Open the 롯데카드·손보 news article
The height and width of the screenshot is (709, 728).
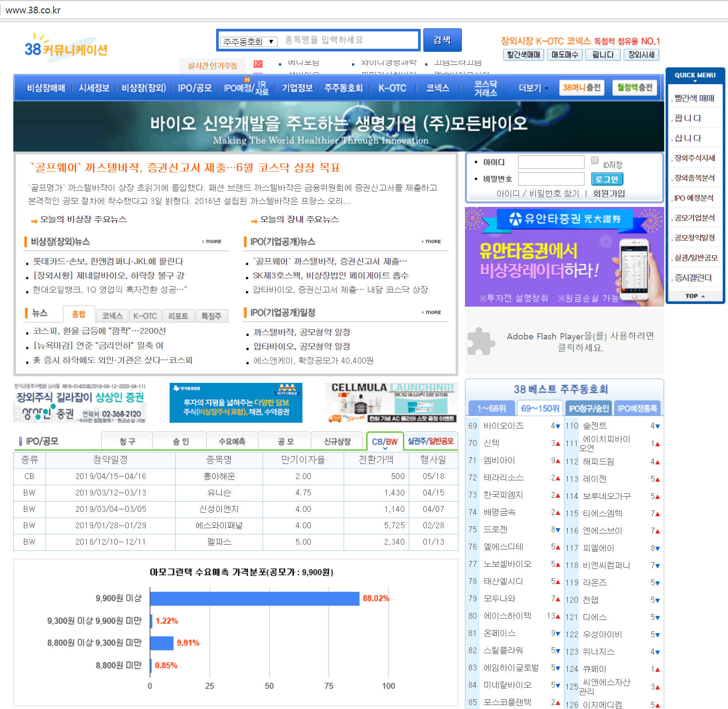108,261
